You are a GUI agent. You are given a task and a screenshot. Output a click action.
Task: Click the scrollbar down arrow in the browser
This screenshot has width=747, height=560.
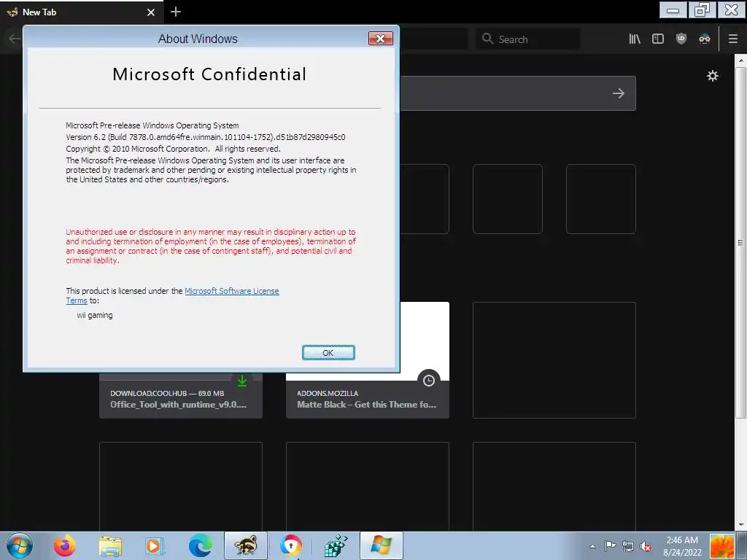pyautogui.click(x=740, y=525)
